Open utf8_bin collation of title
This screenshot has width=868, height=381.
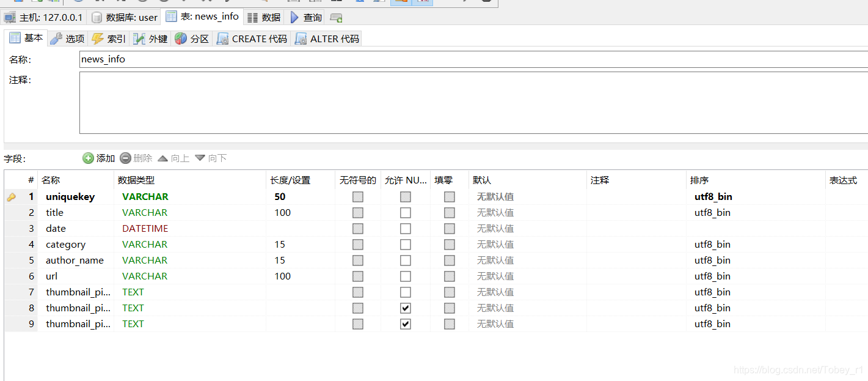coord(713,213)
